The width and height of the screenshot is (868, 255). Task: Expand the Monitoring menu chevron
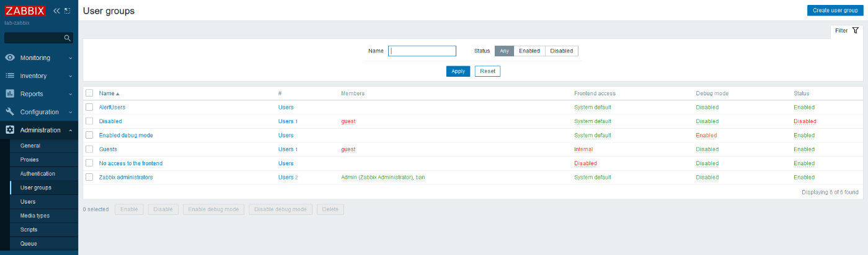71,58
